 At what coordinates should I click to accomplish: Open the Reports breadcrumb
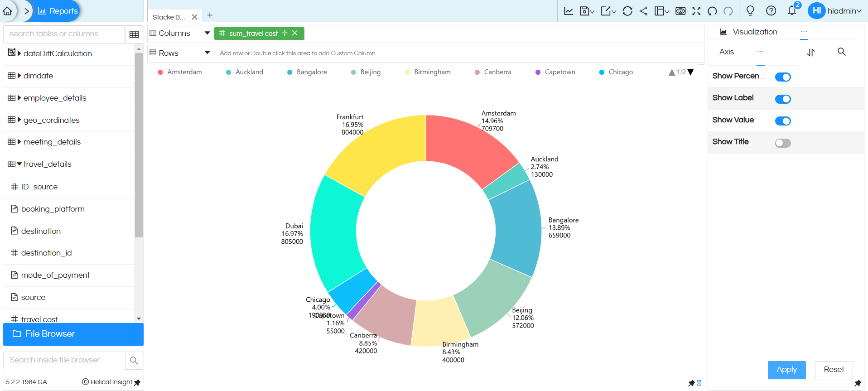[58, 11]
